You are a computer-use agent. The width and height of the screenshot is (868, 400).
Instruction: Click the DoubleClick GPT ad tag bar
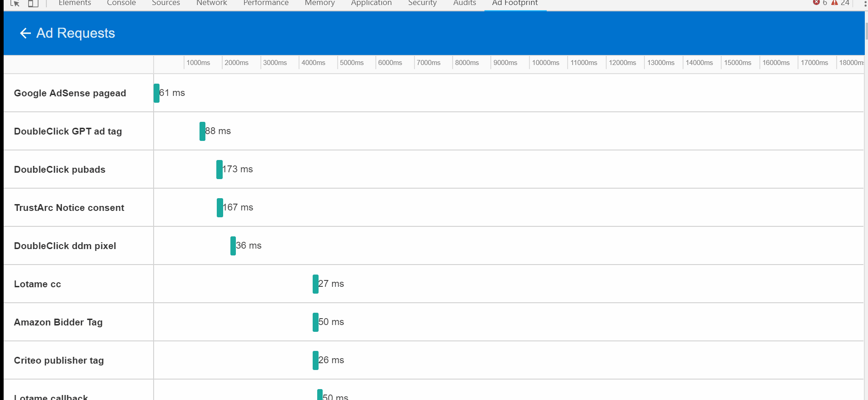pos(202,131)
